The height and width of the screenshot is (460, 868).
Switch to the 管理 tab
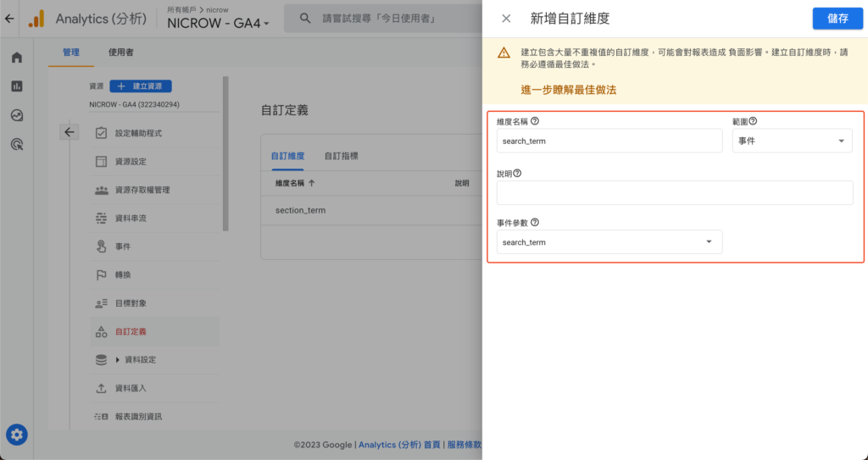tap(71, 52)
